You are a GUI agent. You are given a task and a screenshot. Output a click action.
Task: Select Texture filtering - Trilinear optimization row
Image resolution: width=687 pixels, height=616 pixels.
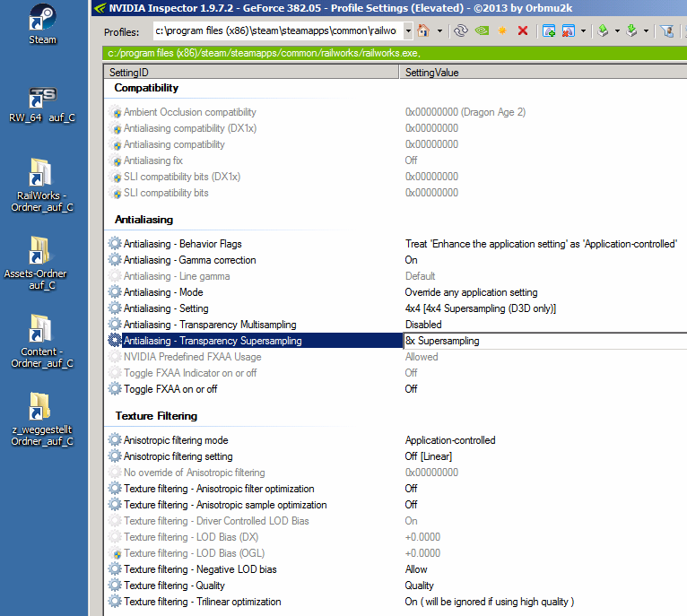click(x=396, y=602)
